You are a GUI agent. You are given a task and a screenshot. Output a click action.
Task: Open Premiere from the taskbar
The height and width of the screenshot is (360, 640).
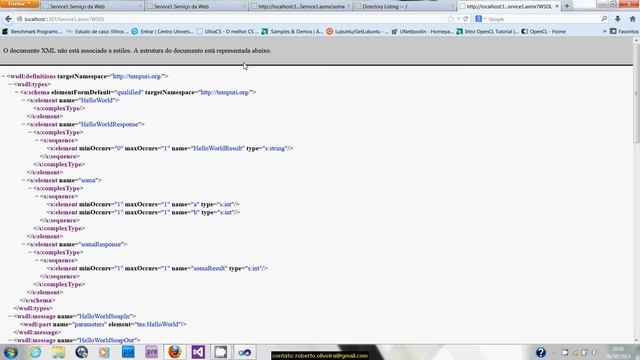coord(151,352)
